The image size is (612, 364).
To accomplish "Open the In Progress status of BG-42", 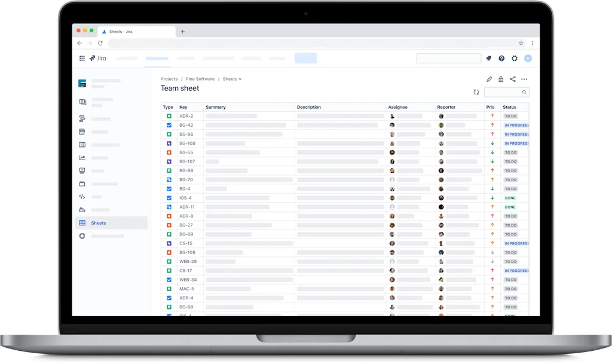I will coord(516,126).
